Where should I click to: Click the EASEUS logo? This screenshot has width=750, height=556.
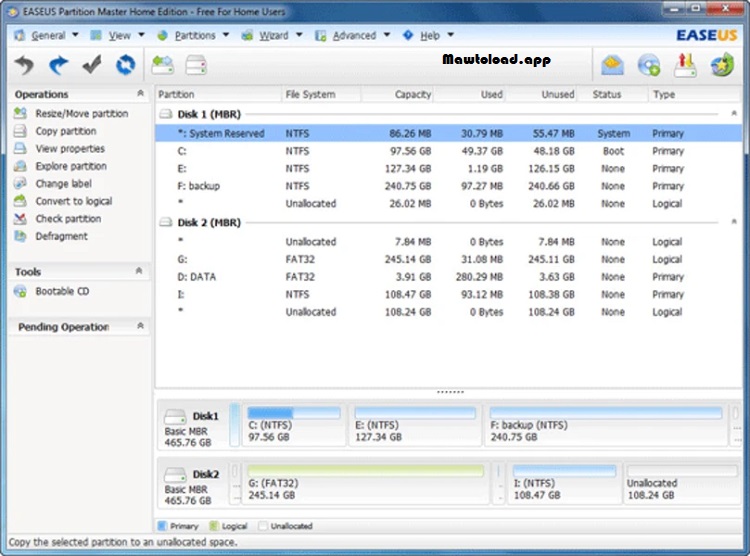click(x=706, y=35)
